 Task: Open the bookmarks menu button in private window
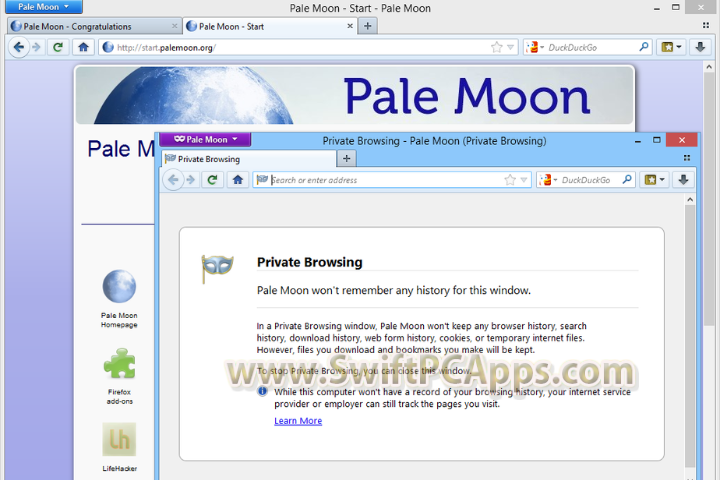point(654,180)
